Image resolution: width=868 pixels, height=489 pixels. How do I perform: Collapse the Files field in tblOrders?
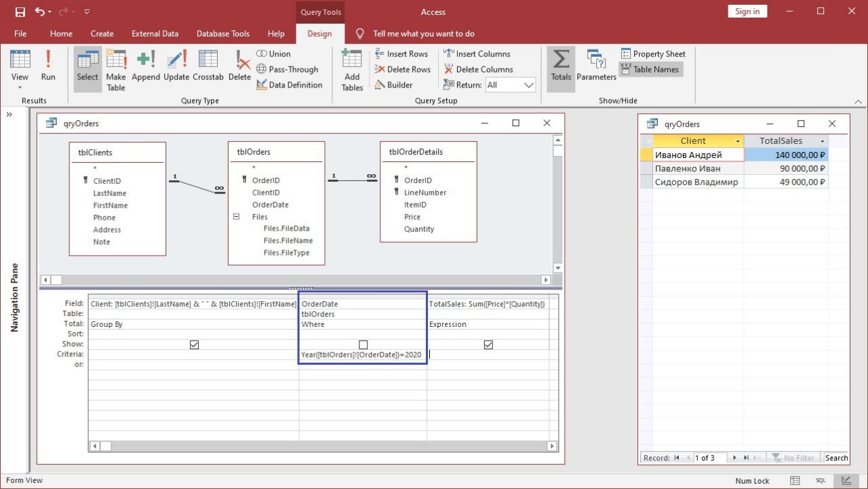coord(237,217)
